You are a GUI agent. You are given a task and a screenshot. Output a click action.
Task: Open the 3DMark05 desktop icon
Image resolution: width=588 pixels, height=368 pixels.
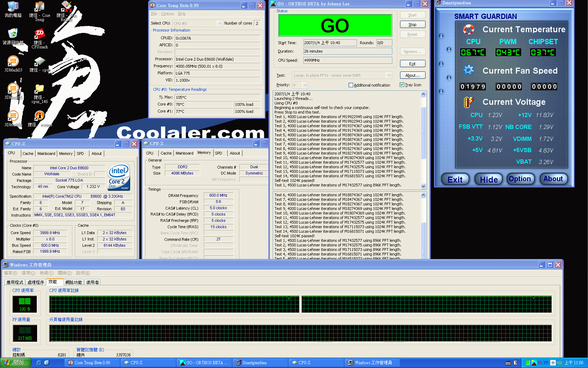coord(13,91)
